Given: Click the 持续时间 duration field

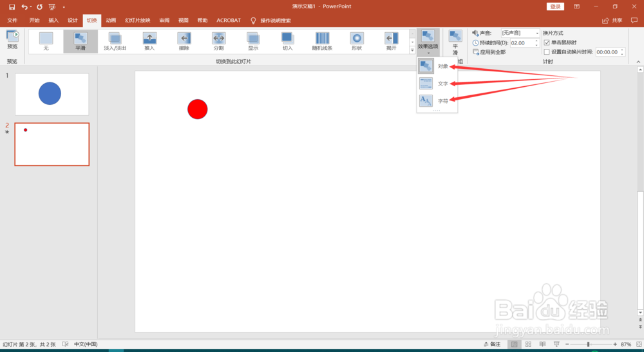Looking at the screenshot, I should click(522, 42).
